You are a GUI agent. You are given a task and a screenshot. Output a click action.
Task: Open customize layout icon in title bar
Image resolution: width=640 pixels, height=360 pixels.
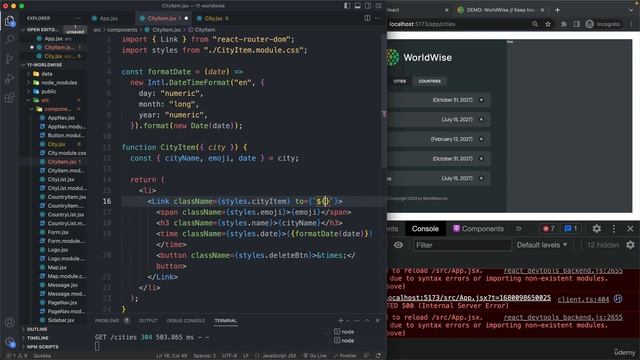click(x=379, y=6)
